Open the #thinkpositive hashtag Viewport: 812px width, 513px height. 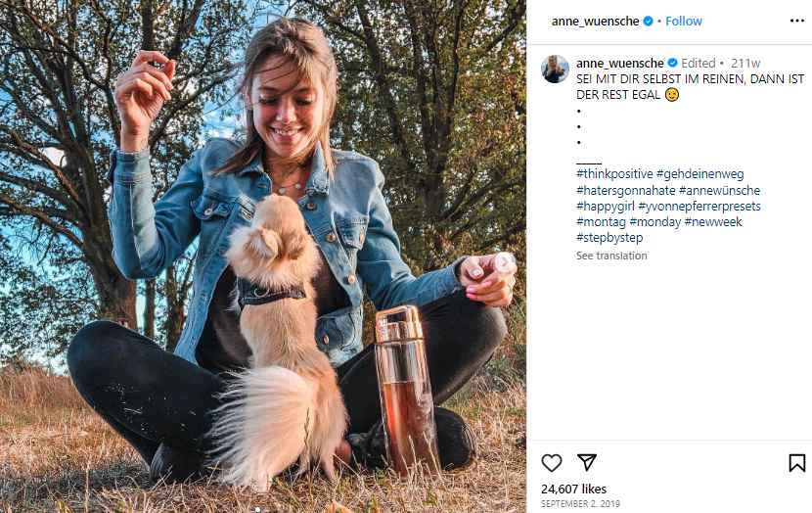pos(614,173)
